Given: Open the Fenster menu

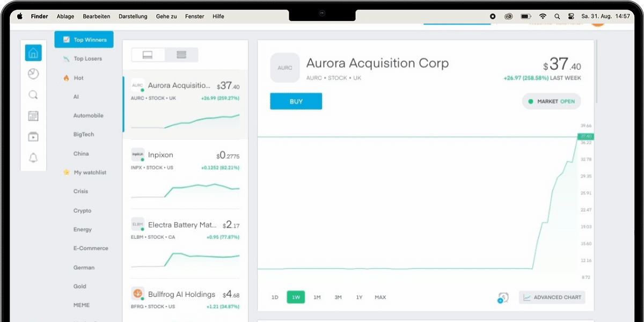Looking at the screenshot, I should click(195, 17).
